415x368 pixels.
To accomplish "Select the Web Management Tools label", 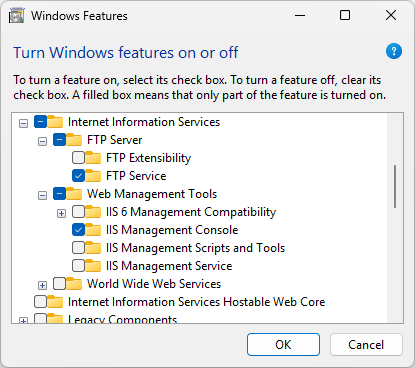I will (x=152, y=194).
